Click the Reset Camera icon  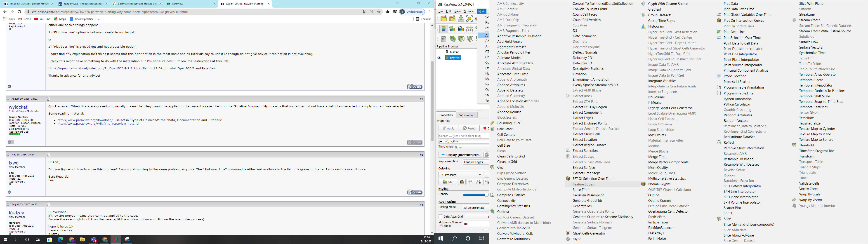[x=469, y=19]
